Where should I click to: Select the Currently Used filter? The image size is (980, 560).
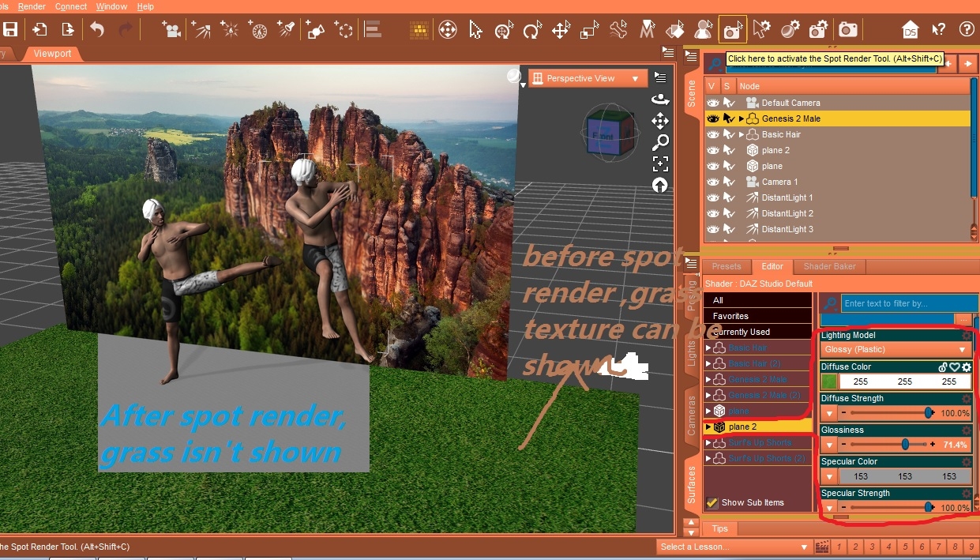(x=741, y=332)
